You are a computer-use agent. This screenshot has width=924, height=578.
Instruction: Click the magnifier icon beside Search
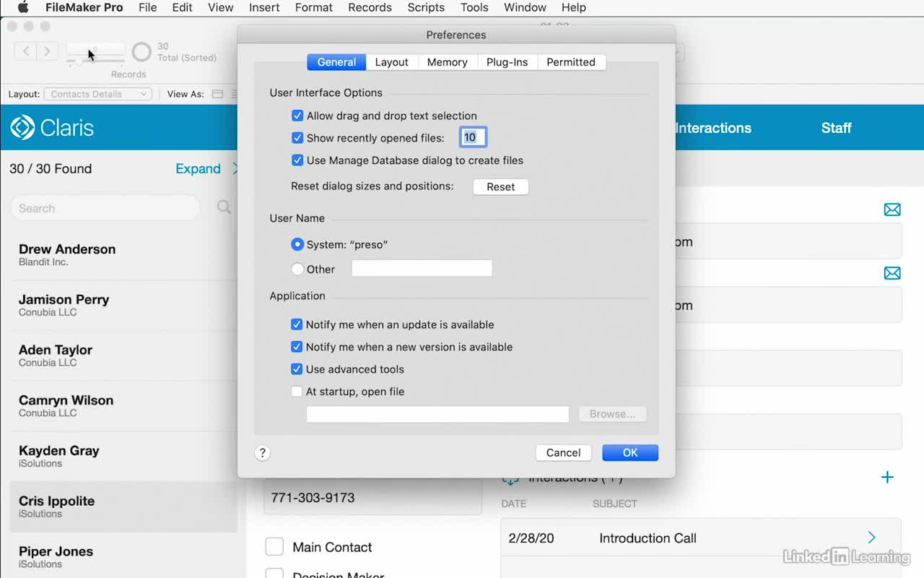tap(225, 207)
